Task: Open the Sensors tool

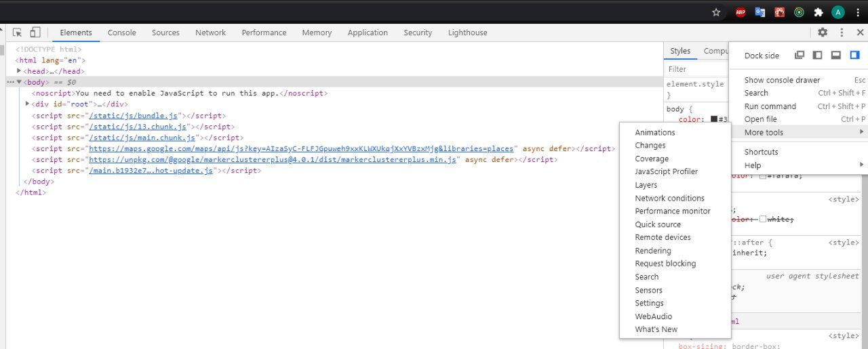Action: click(675, 290)
